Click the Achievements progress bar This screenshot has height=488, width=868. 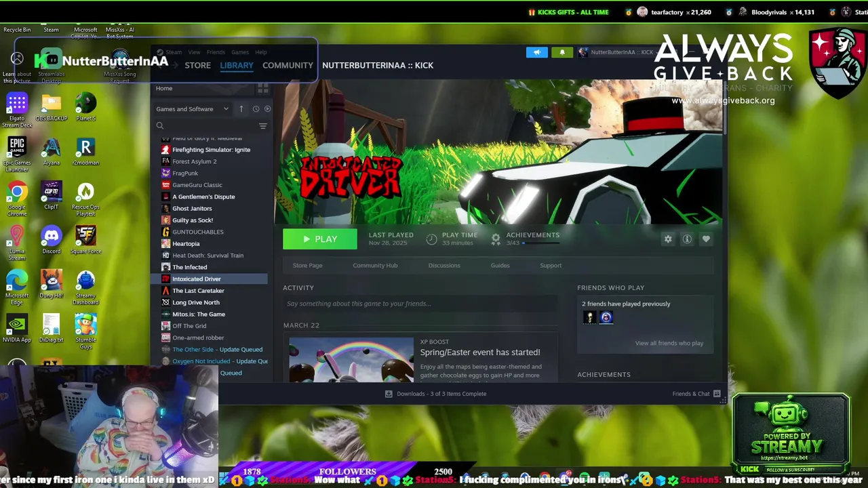click(x=541, y=243)
